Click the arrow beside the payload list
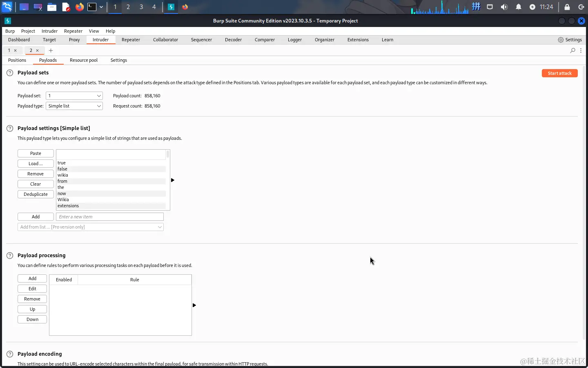This screenshot has height=368, width=588. click(x=173, y=180)
